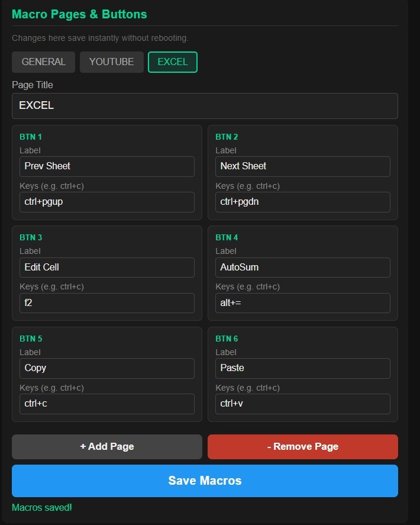Click the Macros saved! status message
Screen dimensions: 420x525
[42, 508]
